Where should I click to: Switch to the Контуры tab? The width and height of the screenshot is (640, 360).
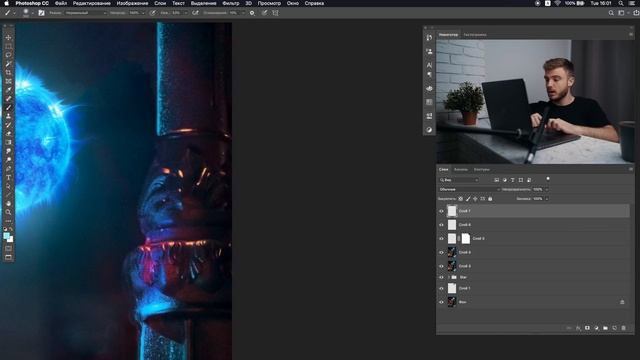(x=482, y=169)
